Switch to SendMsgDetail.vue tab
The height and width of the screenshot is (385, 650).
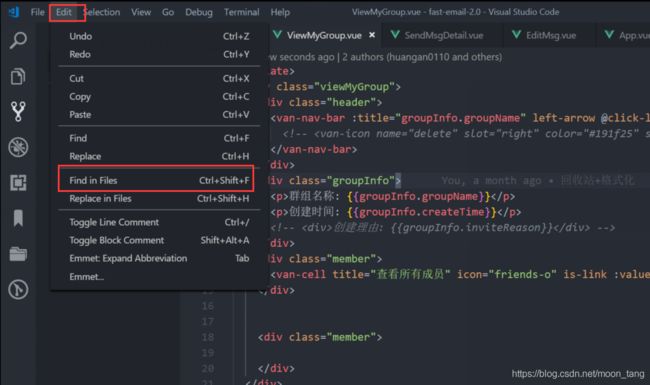tap(443, 35)
